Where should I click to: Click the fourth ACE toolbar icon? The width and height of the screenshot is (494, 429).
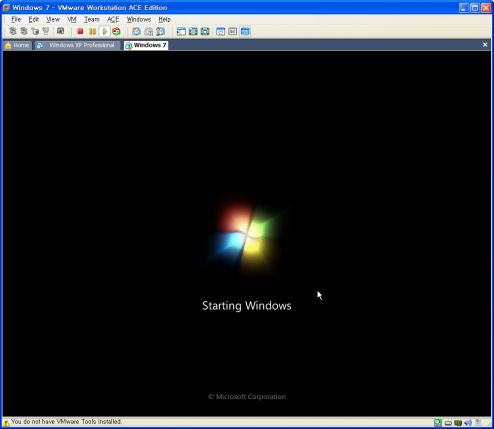[x=46, y=31]
